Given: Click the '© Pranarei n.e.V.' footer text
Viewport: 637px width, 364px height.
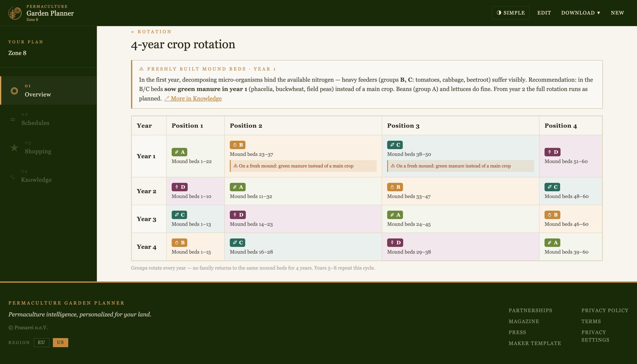Looking at the screenshot, I should (28, 328).
